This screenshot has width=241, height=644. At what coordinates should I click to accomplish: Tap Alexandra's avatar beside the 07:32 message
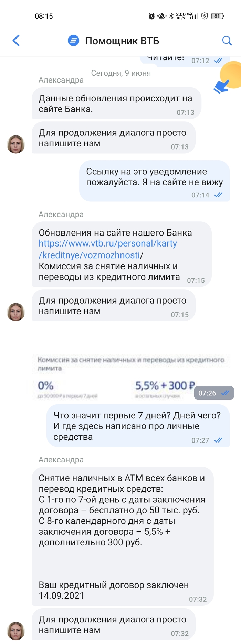coord(16,631)
